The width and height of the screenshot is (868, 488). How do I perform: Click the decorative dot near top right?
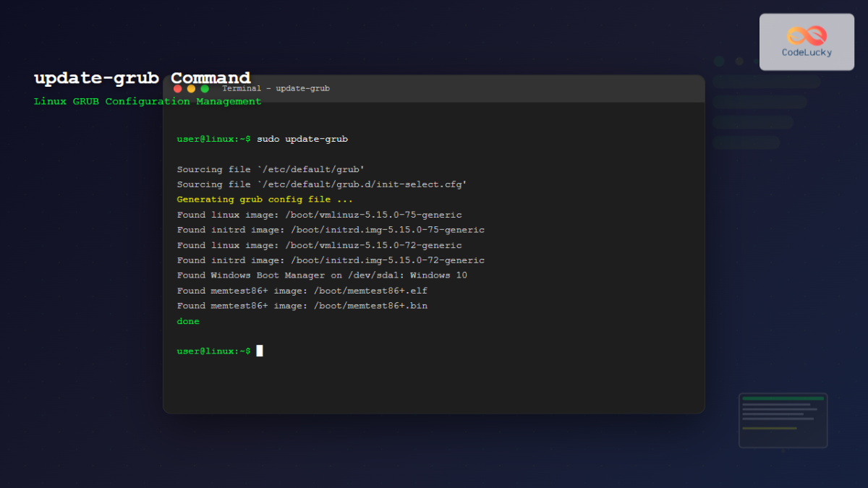click(x=719, y=61)
